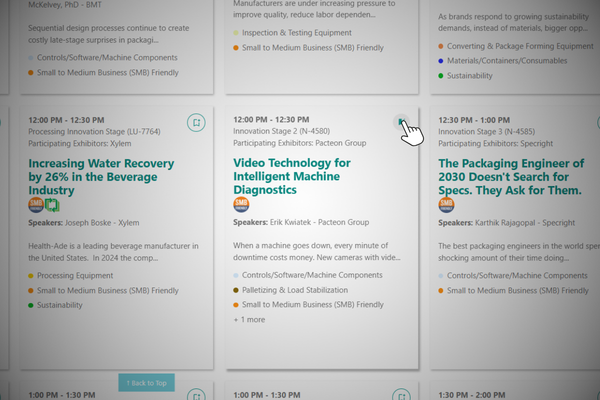
Task: Click Speakers: Karthik Rajagopal - Specright
Action: pyautogui.click(x=507, y=223)
